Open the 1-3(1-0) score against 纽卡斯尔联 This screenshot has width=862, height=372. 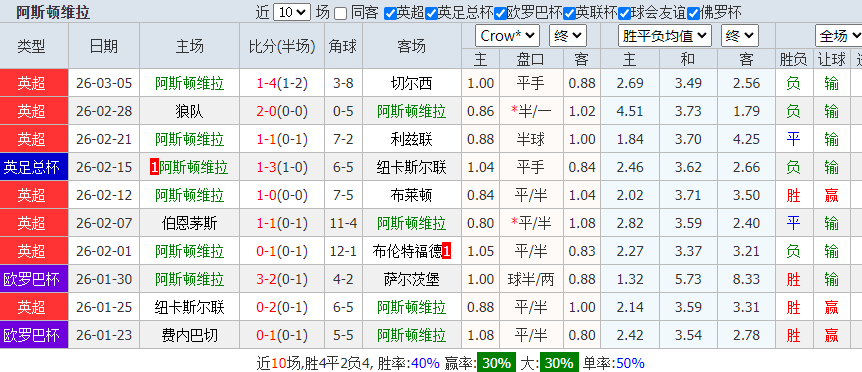[x=282, y=167]
